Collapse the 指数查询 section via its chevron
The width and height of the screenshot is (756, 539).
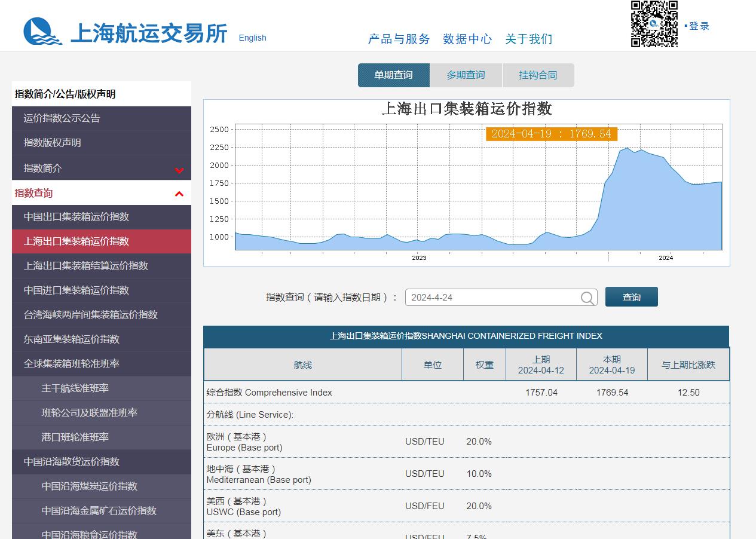[x=179, y=194]
